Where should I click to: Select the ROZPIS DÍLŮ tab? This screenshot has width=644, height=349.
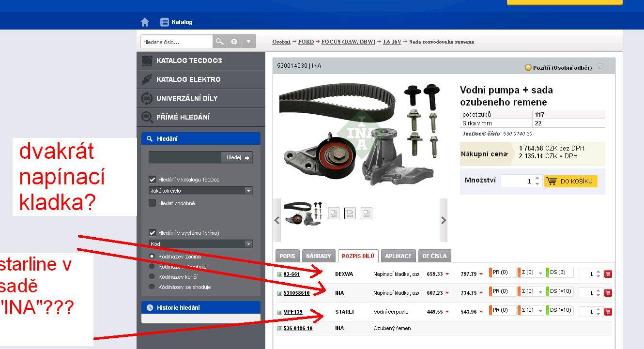(358, 256)
